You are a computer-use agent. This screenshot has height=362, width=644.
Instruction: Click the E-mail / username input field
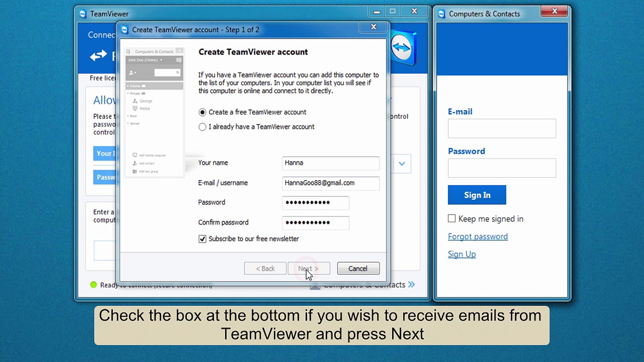[x=330, y=183]
